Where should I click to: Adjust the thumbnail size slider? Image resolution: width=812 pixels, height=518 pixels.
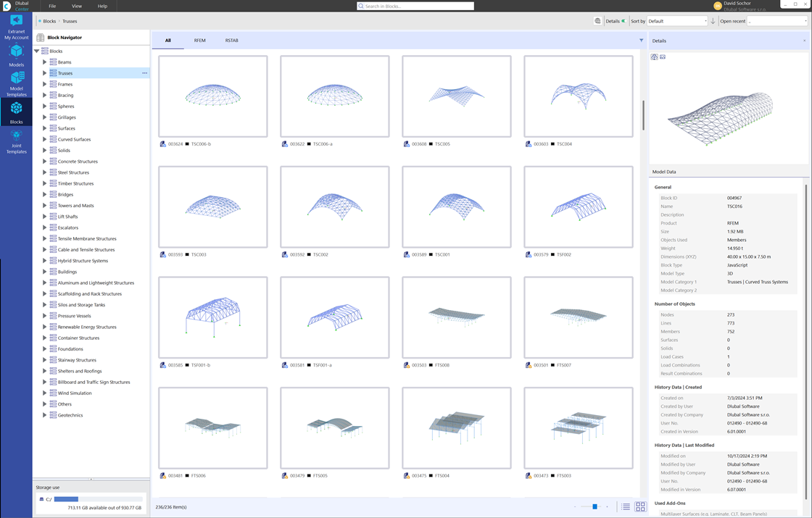pyautogui.click(x=596, y=506)
